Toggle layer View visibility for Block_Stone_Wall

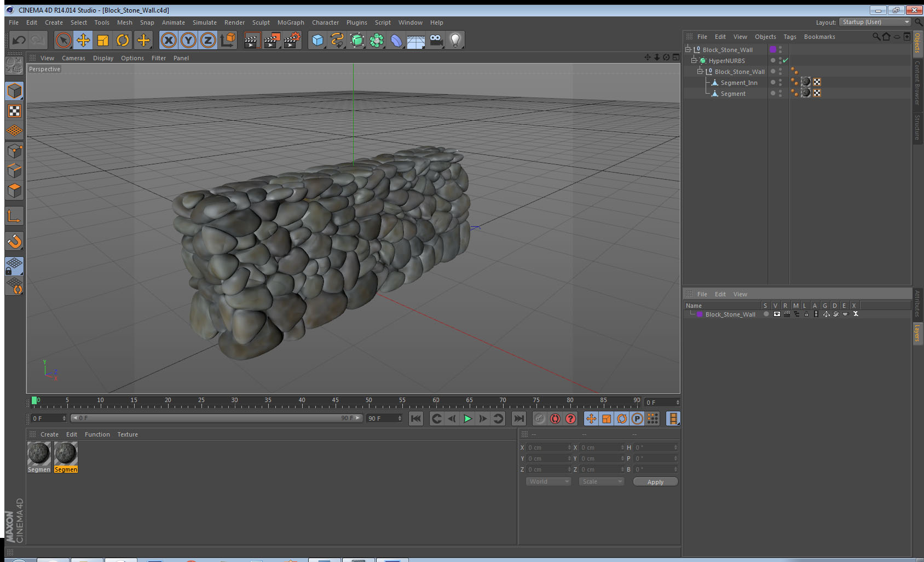(x=777, y=314)
